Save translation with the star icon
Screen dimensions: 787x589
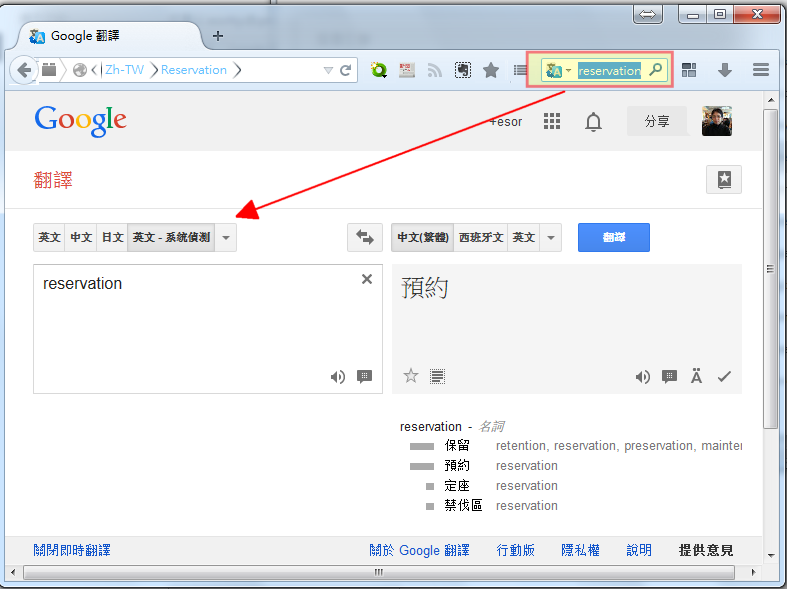(x=411, y=375)
